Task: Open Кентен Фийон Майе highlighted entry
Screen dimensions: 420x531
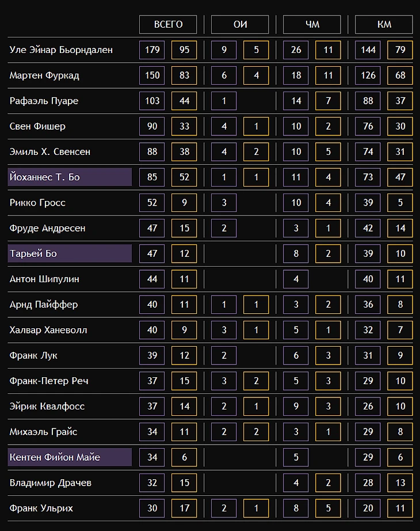Action: [70, 457]
